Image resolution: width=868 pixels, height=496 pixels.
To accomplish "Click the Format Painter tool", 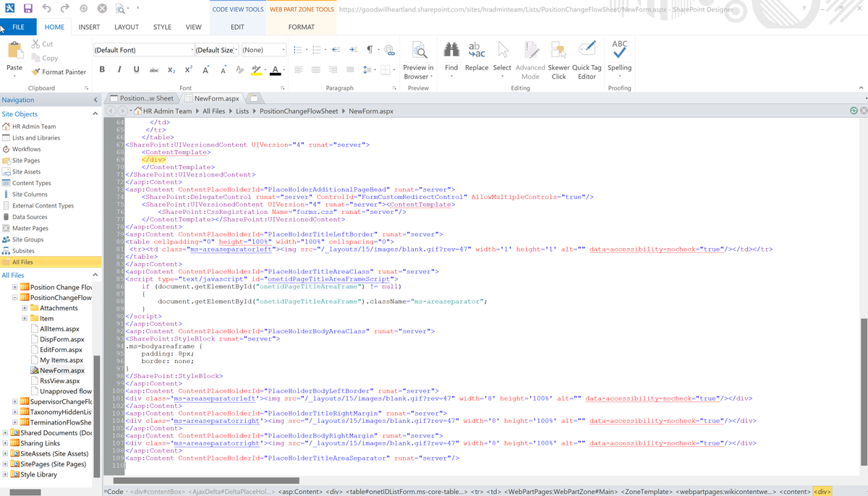I will 59,72.
